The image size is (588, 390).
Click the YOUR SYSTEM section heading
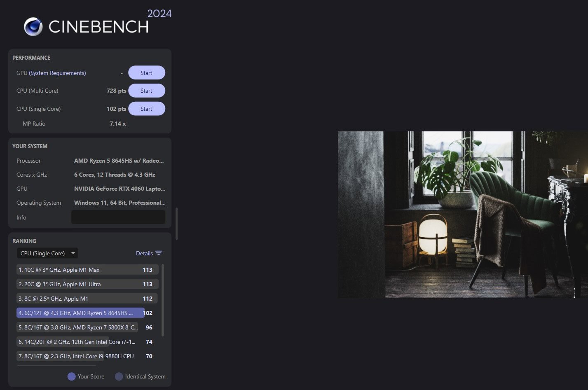click(x=30, y=146)
